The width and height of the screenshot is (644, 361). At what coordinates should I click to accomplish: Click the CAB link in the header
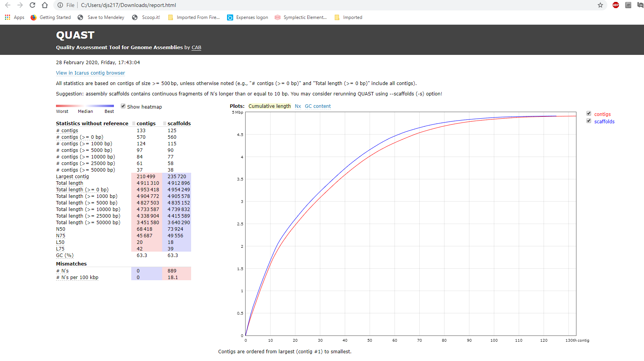196,48
